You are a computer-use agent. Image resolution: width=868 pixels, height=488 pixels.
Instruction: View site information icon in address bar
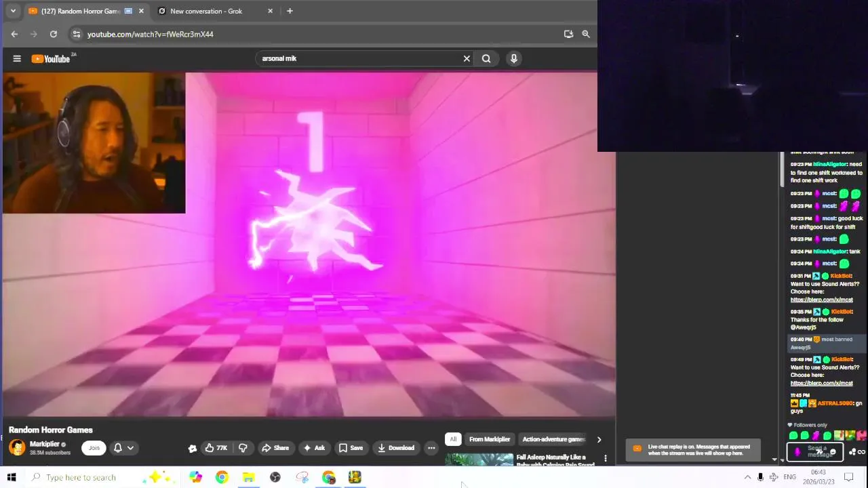77,34
